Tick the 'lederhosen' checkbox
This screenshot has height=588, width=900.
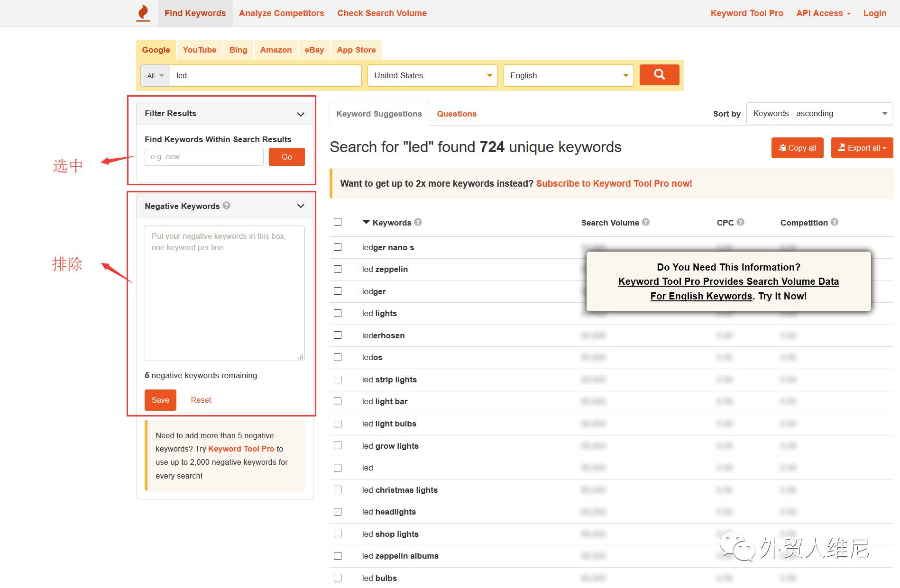[x=338, y=335]
